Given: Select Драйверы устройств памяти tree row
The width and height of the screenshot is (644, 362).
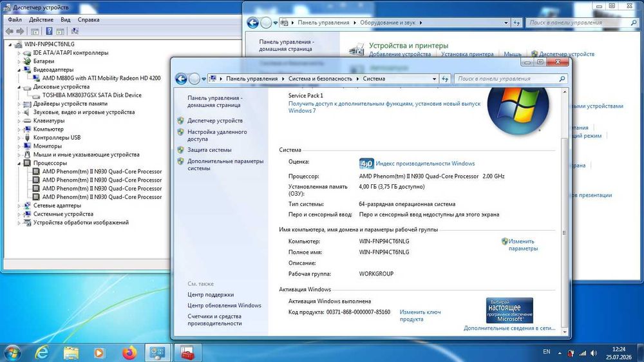Looking at the screenshot, I should (70, 104).
